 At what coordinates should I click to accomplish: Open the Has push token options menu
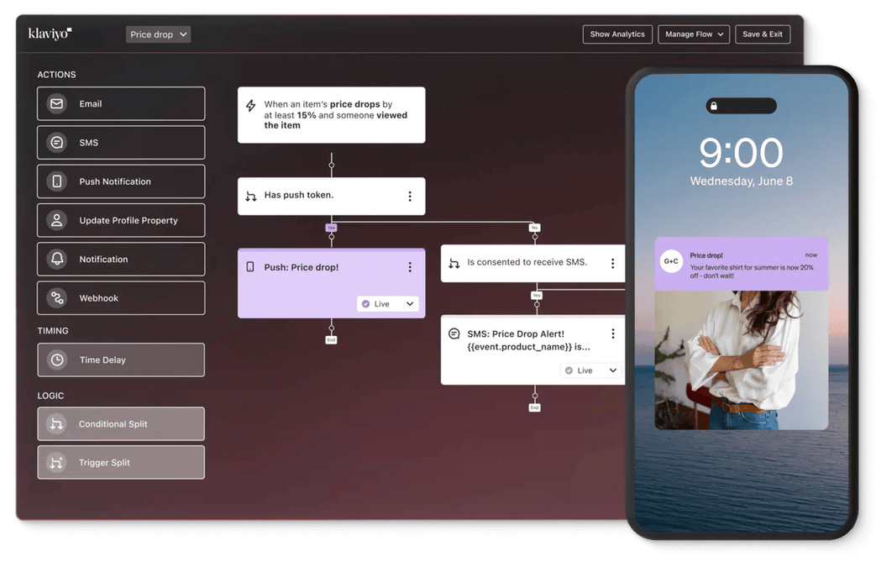410,196
